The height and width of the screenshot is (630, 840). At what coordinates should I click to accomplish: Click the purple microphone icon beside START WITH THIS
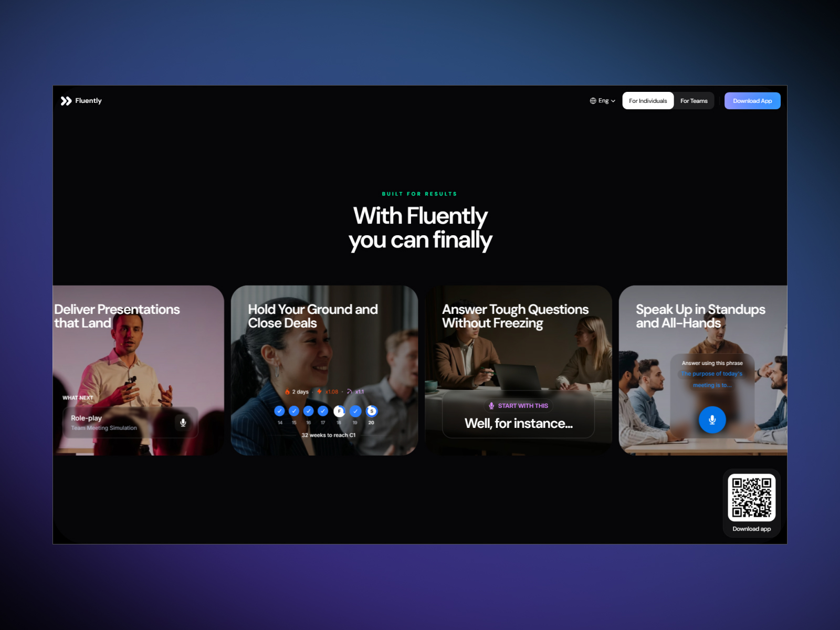(x=491, y=406)
